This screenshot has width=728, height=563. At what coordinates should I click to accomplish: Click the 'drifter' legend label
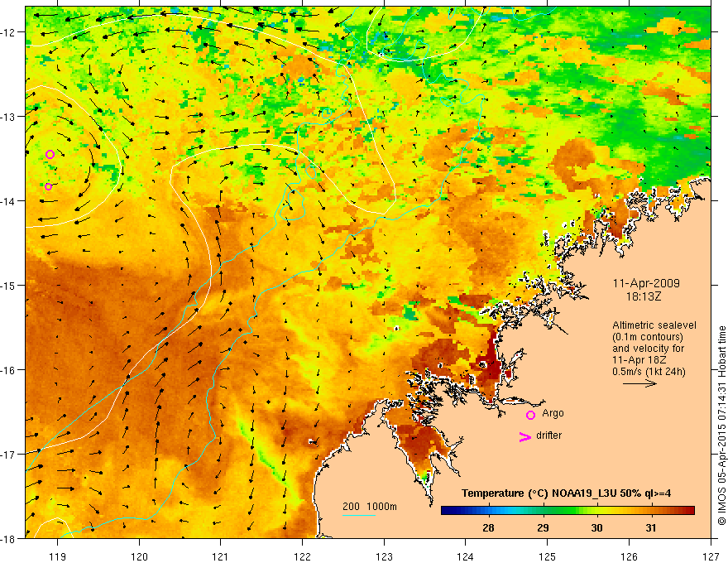(548, 435)
